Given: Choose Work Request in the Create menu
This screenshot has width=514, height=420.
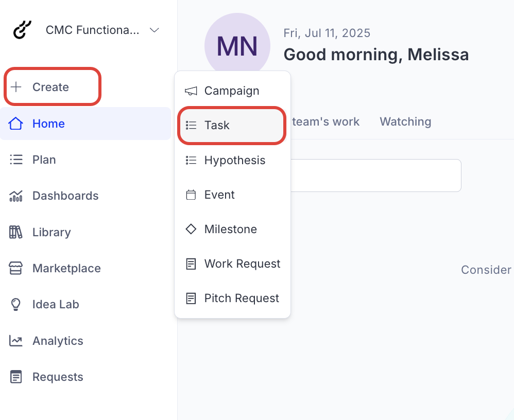Looking at the screenshot, I should coord(242,264).
